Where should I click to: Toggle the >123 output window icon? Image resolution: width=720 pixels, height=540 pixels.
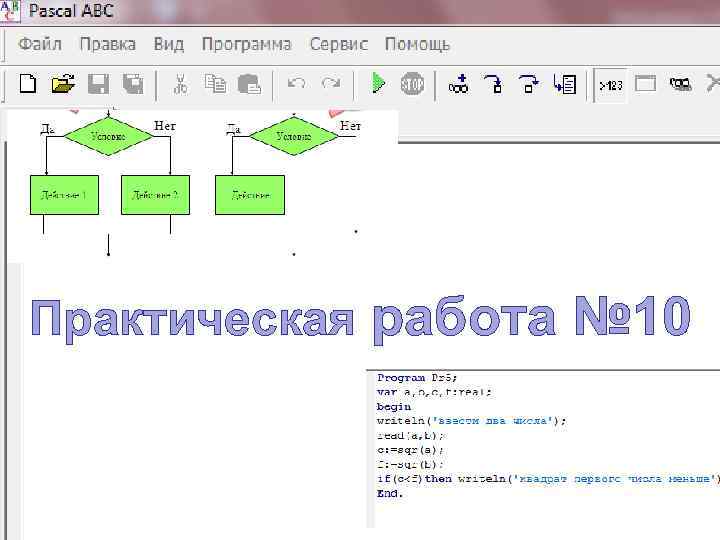tap(611, 85)
